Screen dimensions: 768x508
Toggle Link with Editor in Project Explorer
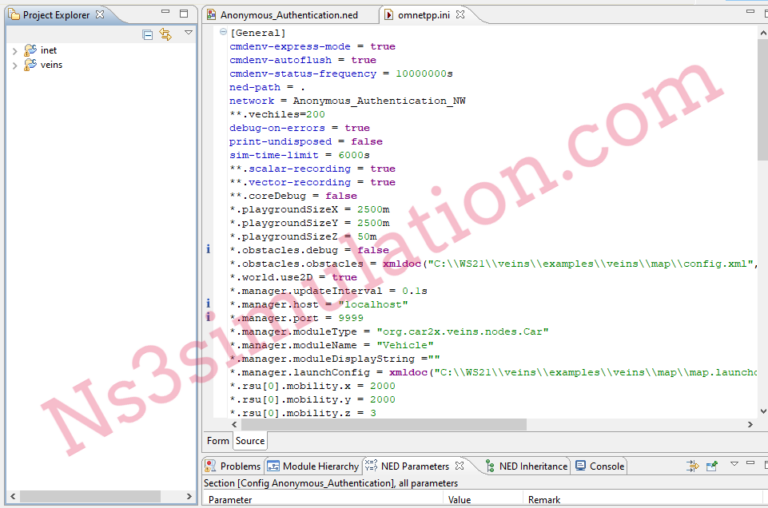point(165,34)
